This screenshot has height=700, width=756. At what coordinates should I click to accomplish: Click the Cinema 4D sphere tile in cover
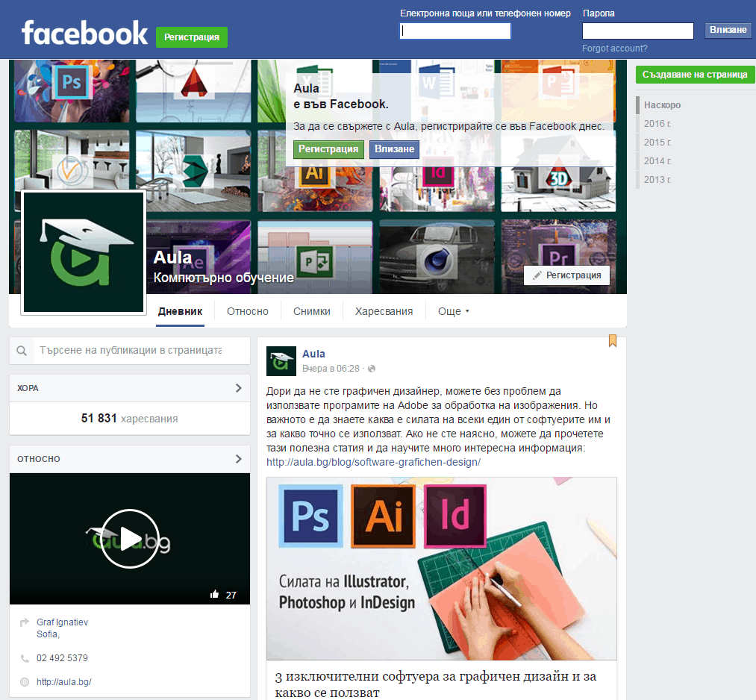437,257
